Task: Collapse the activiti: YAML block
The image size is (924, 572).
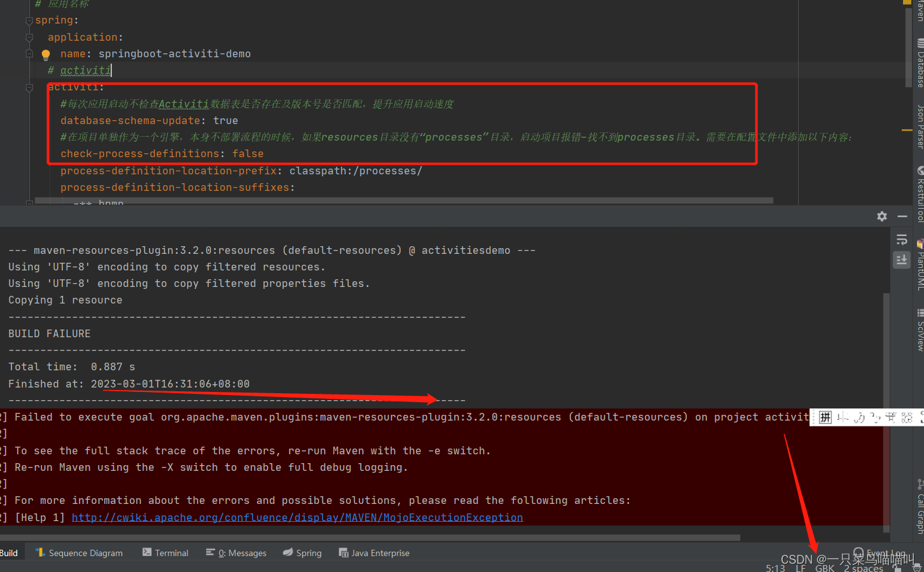Action: tap(29, 88)
